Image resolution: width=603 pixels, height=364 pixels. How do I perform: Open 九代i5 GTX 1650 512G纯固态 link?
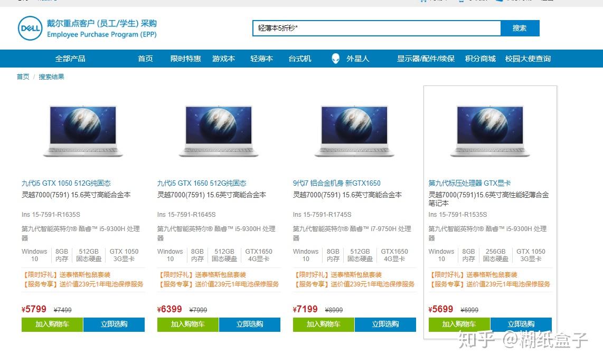[202, 184]
